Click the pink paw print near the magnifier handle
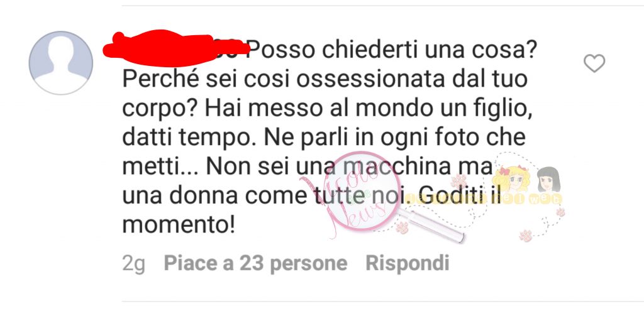644x311 pixels. (x=402, y=227)
